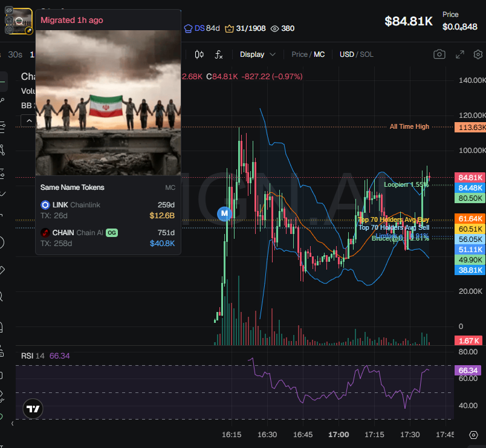Take a chart snapshot with camera icon
The height and width of the screenshot is (448, 486).
point(439,54)
